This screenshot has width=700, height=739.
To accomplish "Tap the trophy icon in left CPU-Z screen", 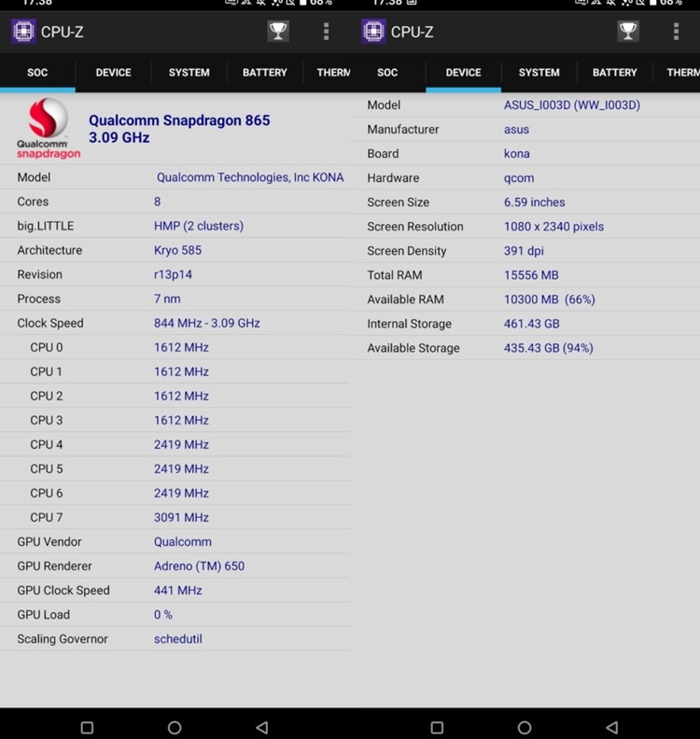I will point(278,32).
